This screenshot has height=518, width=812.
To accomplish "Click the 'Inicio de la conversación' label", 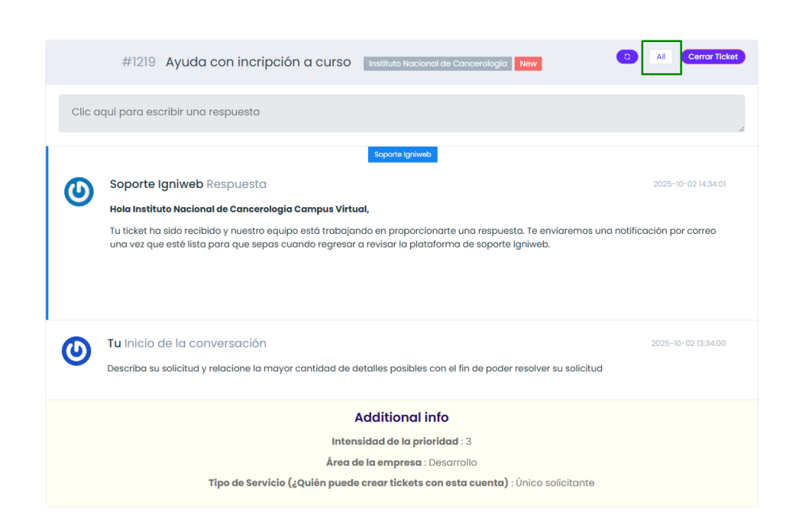I will coord(195,343).
